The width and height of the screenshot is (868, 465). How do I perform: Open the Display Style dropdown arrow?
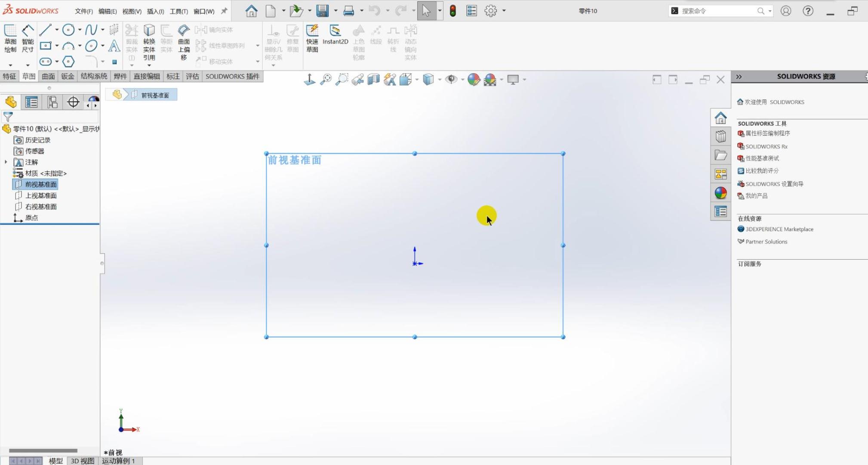[x=439, y=79]
